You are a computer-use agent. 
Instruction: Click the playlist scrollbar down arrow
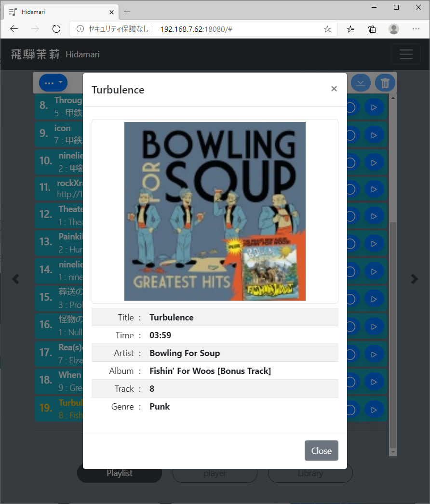(393, 452)
